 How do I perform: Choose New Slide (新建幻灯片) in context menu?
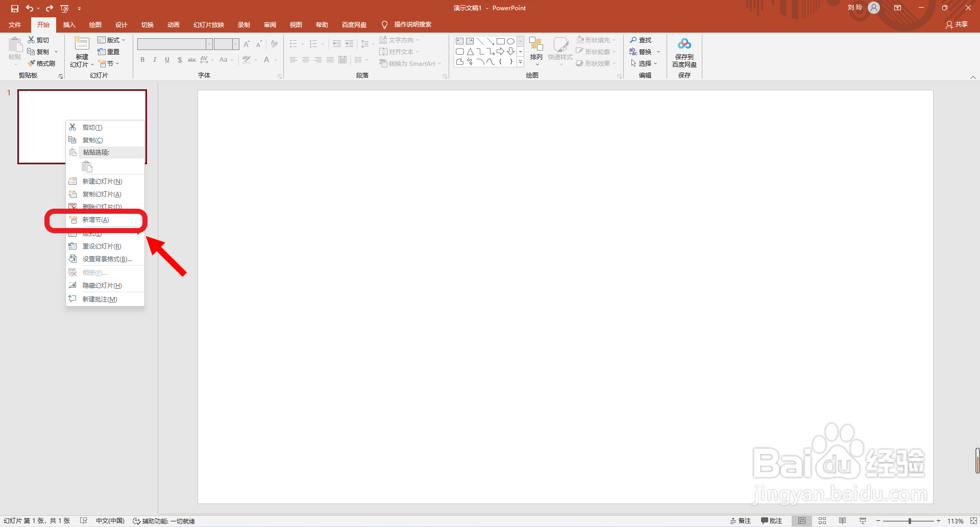click(x=106, y=182)
